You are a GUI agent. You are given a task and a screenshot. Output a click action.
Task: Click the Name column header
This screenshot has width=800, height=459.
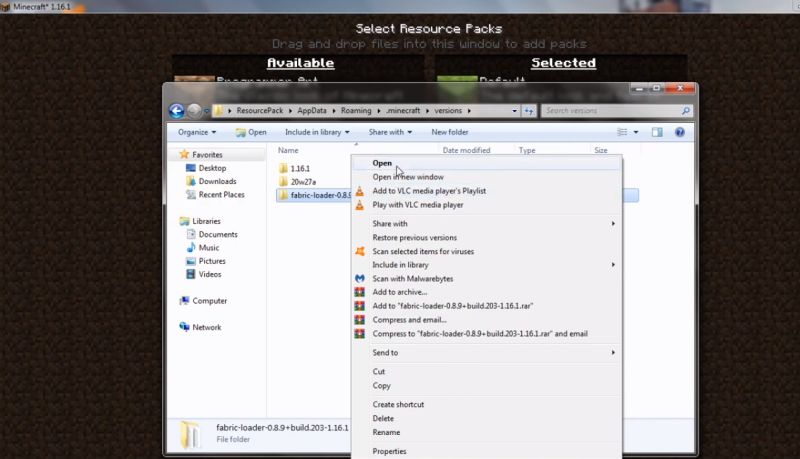coord(288,150)
